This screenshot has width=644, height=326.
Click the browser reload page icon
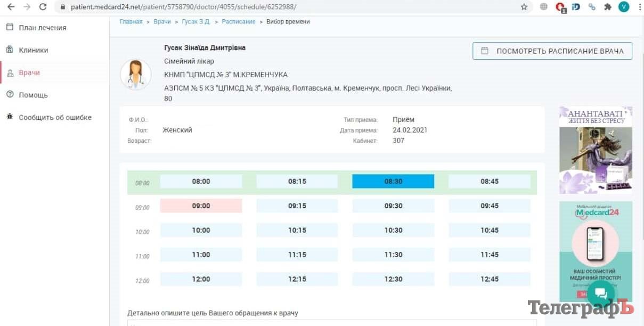(43, 7)
